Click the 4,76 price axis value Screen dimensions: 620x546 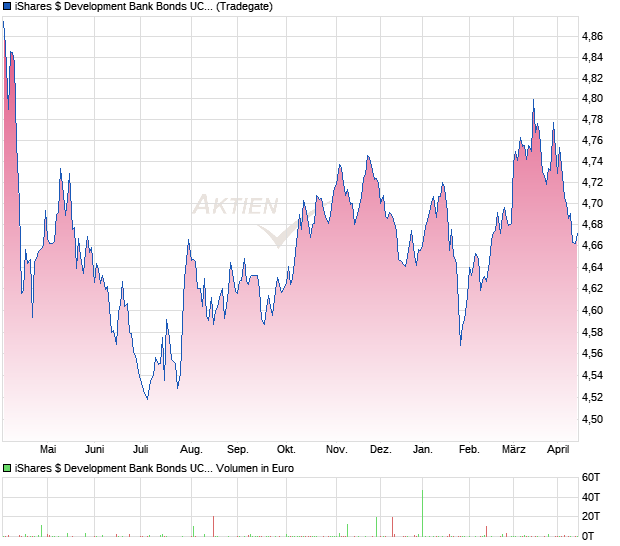592,141
